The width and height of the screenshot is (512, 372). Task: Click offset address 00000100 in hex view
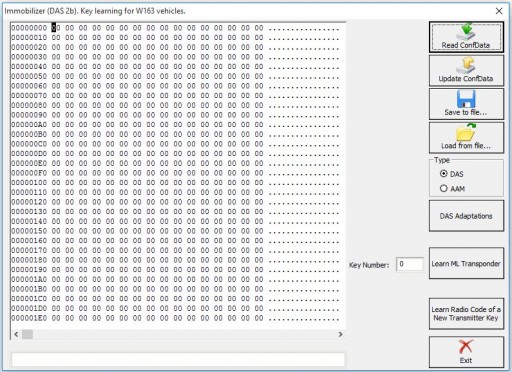29,182
